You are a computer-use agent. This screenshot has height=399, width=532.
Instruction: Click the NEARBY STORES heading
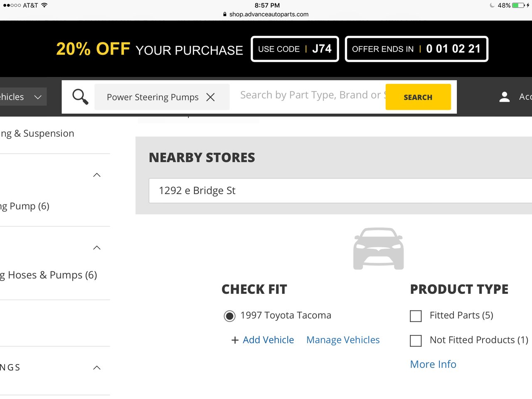[x=202, y=158]
